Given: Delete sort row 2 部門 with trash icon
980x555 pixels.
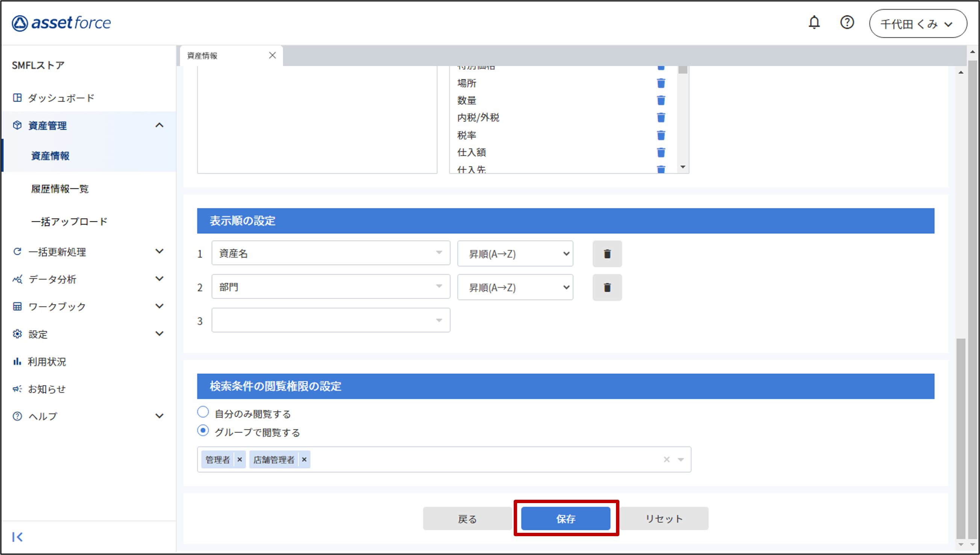Looking at the screenshot, I should click(x=607, y=287).
